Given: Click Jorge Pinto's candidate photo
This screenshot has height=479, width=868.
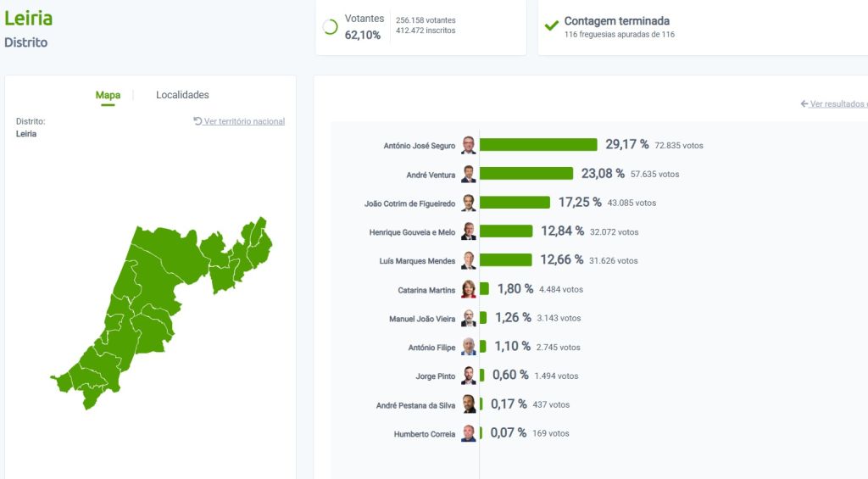Looking at the screenshot, I should [x=468, y=376].
